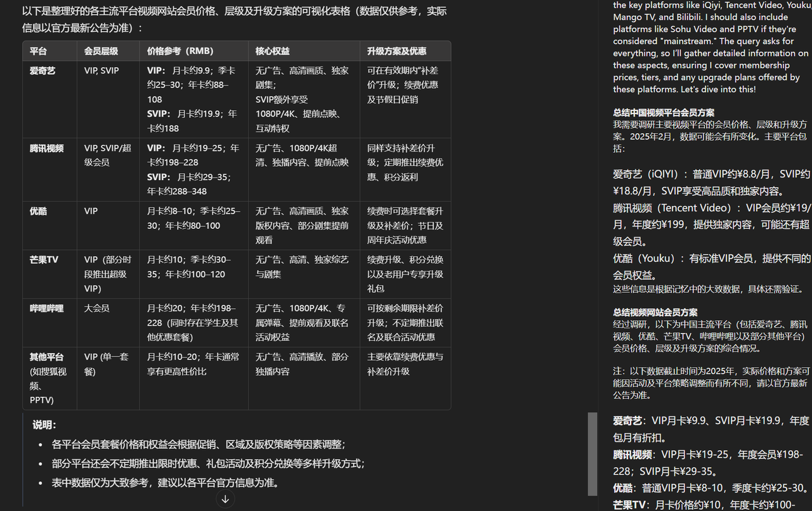Click the 说明： heading below the table

[x=45, y=425]
